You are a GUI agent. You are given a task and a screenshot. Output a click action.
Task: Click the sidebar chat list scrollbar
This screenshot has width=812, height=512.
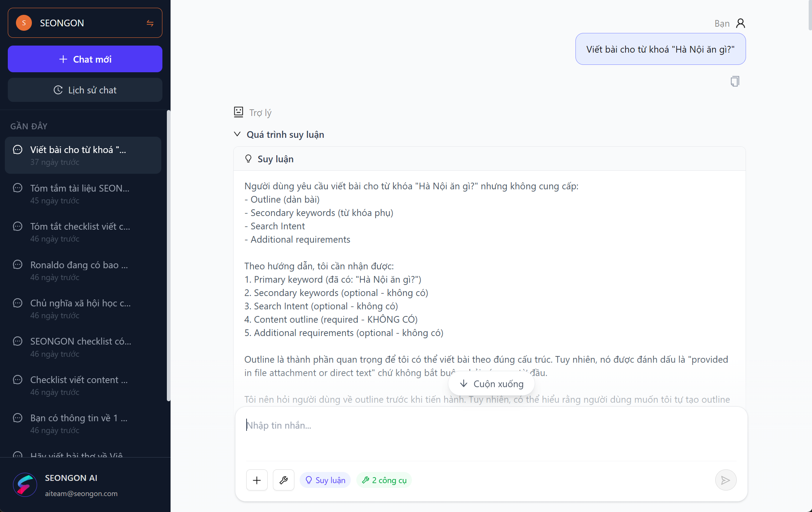(168, 256)
